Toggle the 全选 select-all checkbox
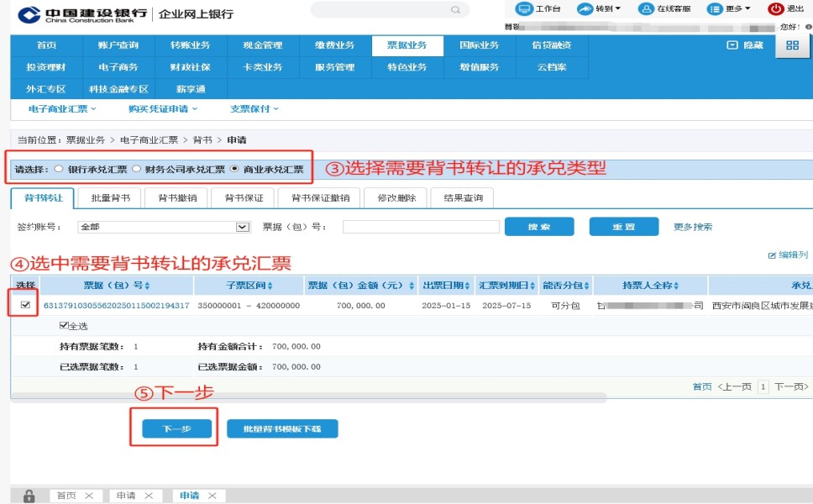The height and width of the screenshot is (504, 813). [64, 326]
